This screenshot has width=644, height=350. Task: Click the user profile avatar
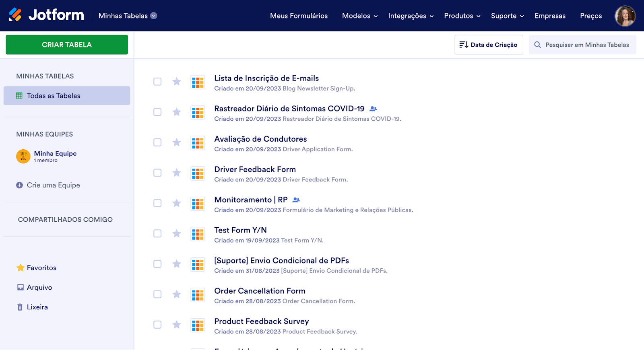625,16
